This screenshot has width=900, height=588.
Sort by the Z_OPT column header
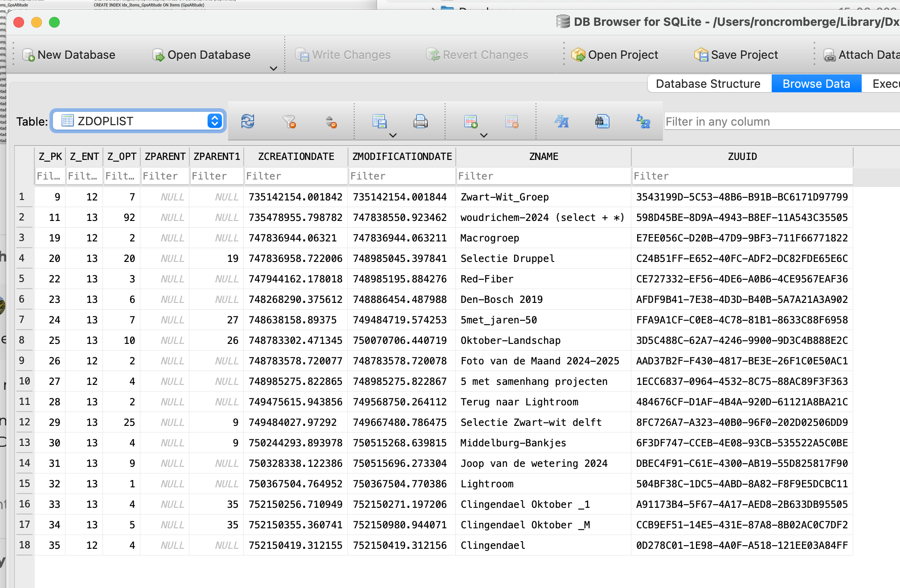pos(122,156)
